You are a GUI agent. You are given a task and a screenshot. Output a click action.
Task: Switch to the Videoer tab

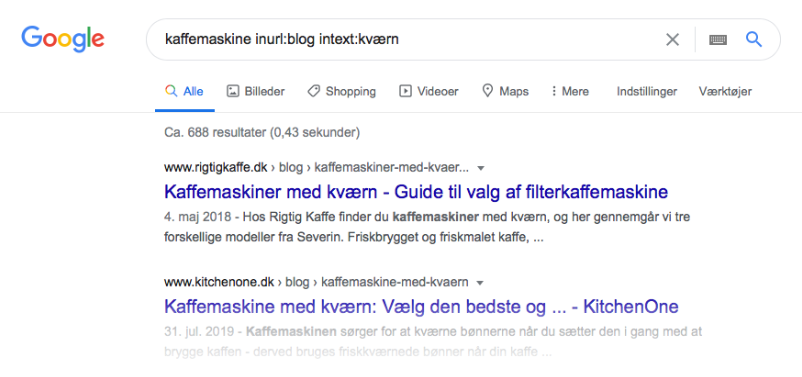(429, 92)
